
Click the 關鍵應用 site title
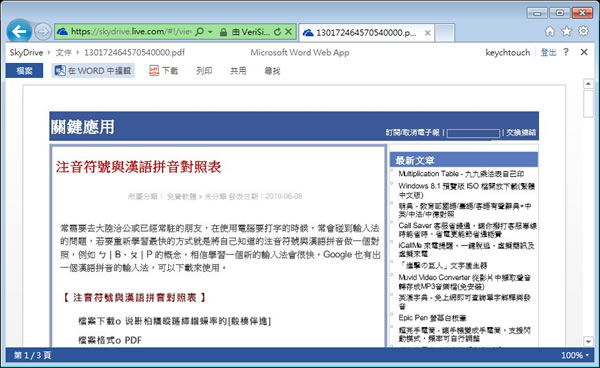tap(83, 127)
